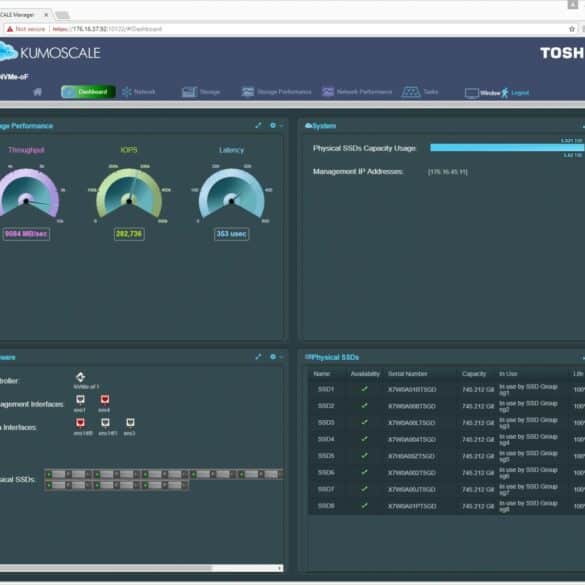This screenshot has height=585, width=585.
Task: Click the KumoScale cloud logo
Action: pyautogui.click(x=8, y=52)
